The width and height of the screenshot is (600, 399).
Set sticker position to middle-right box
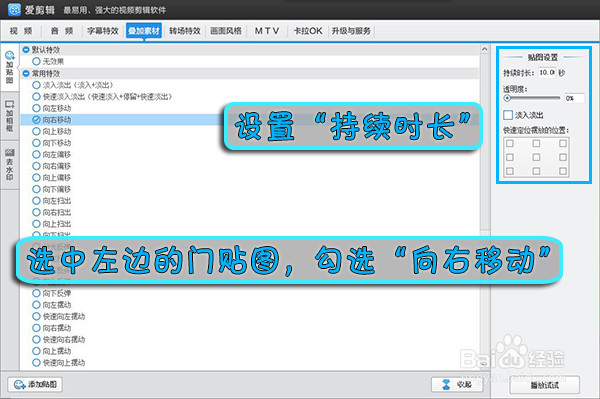[562, 157]
